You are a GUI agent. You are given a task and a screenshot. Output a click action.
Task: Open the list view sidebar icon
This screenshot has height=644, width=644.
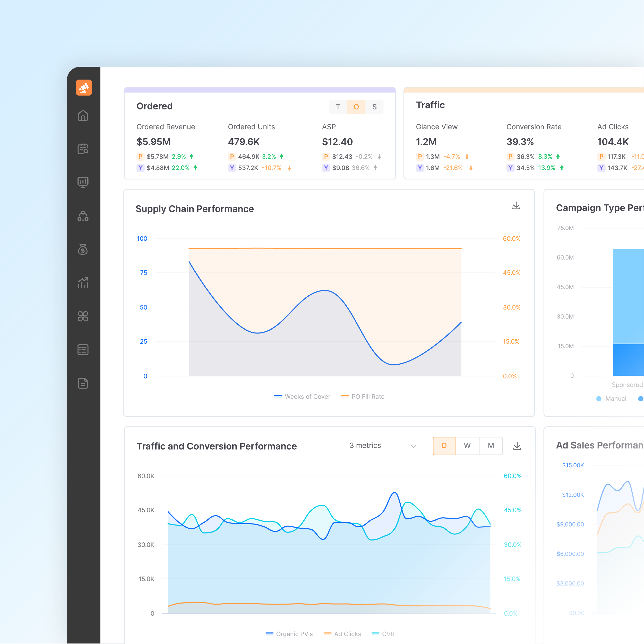click(83, 350)
